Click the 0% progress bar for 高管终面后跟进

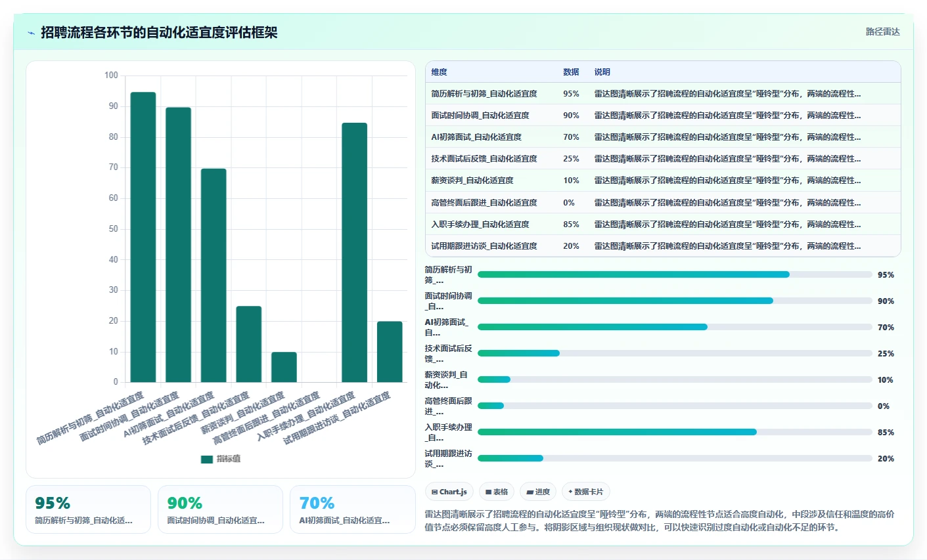675,406
